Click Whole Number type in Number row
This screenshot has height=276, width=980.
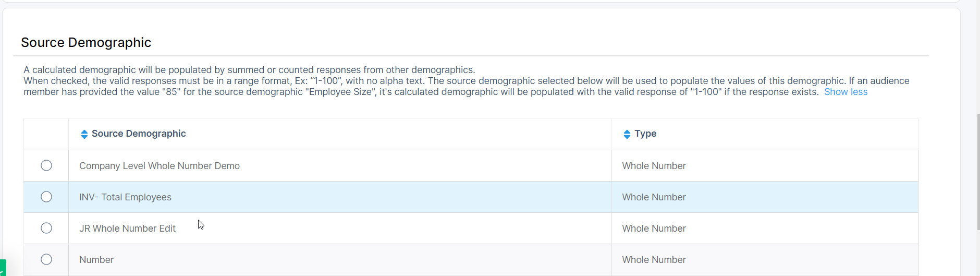point(654,260)
